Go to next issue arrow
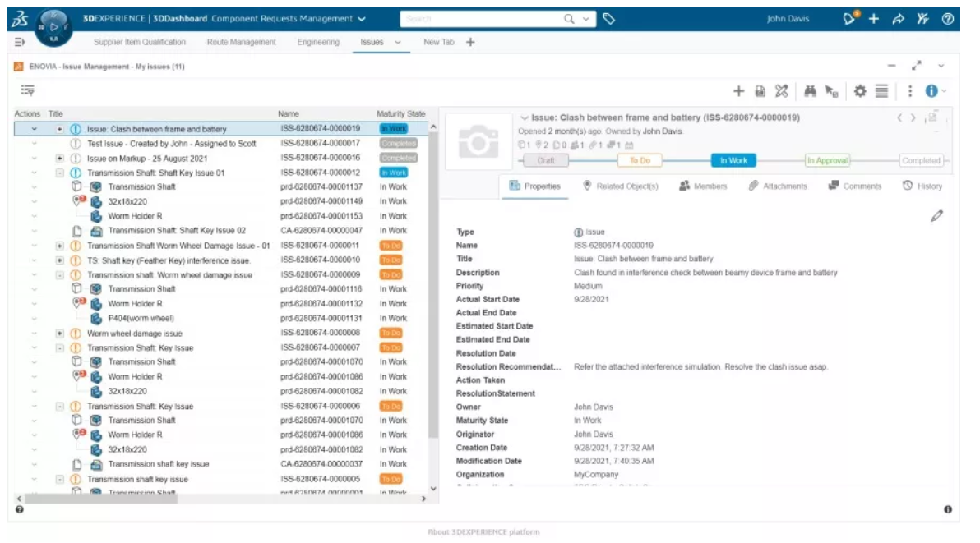Viewport: 980px width, 543px height. click(913, 117)
